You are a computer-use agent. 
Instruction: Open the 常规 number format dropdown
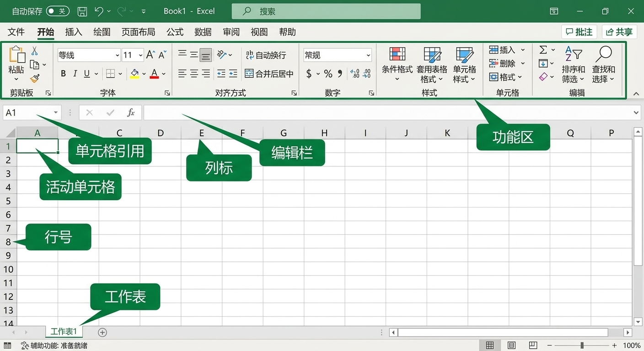(x=368, y=55)
